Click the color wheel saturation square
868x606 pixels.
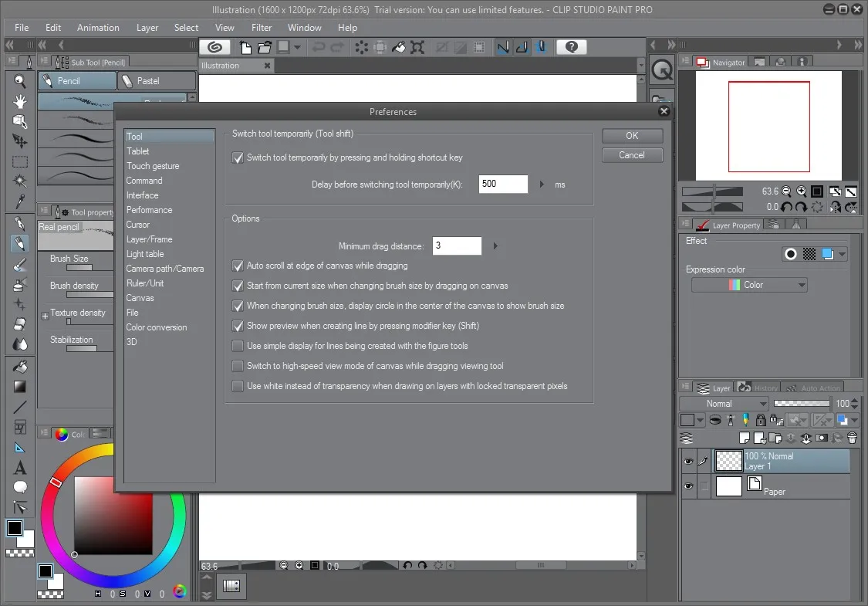point(113,515)
